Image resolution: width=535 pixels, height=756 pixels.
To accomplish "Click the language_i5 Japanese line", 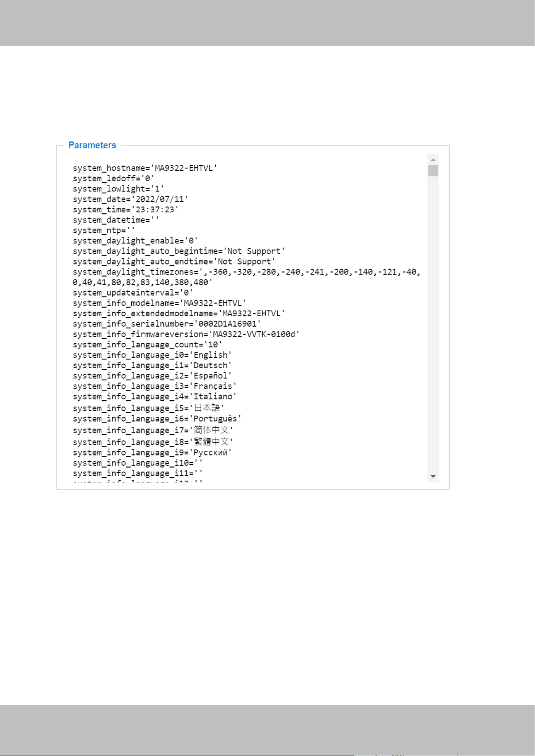I will [149, 408].
